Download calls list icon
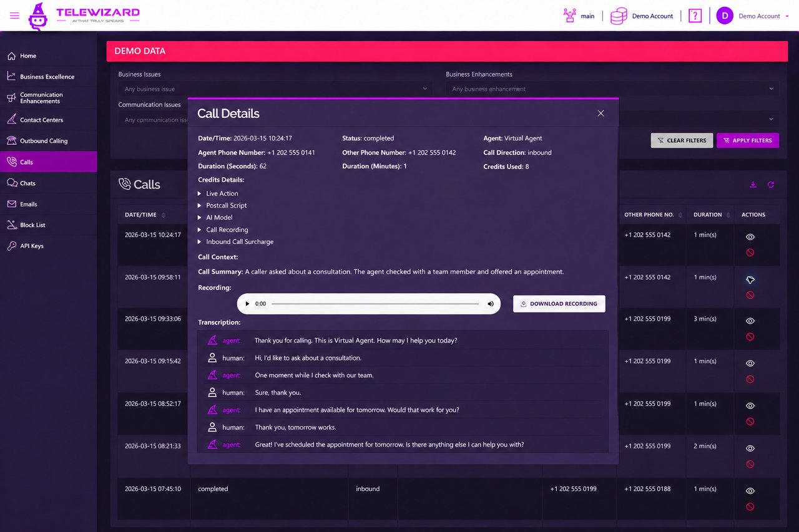This screenshot has height=532, width=799. (753, 185)
